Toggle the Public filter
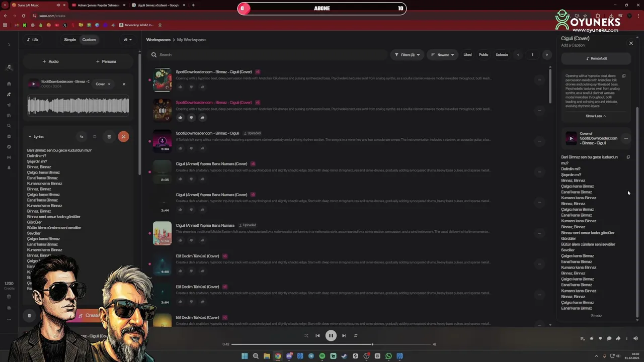This screenshot has width=644, height=362. [484, 55]
